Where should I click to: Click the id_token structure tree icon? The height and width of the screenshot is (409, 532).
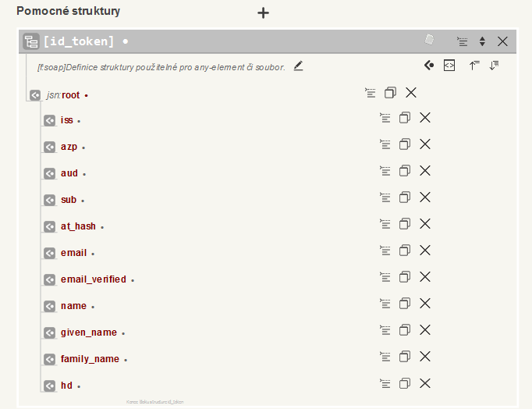[x=31, y=41]
